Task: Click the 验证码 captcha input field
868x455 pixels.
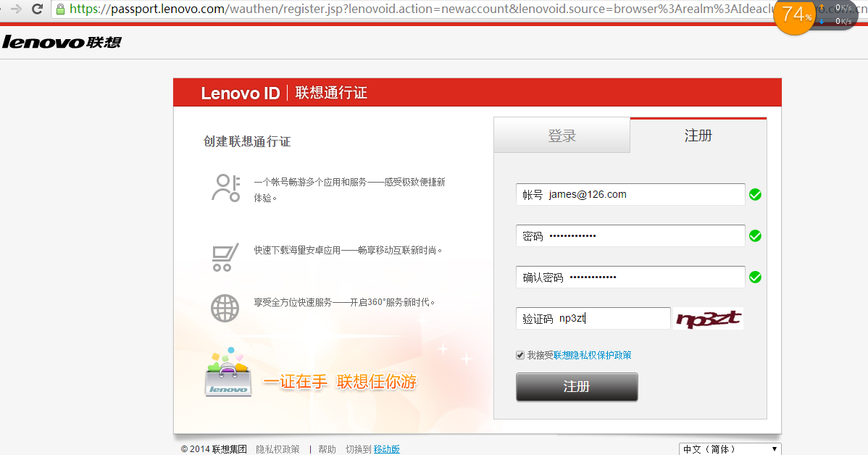Action: (x=593, y=319)
